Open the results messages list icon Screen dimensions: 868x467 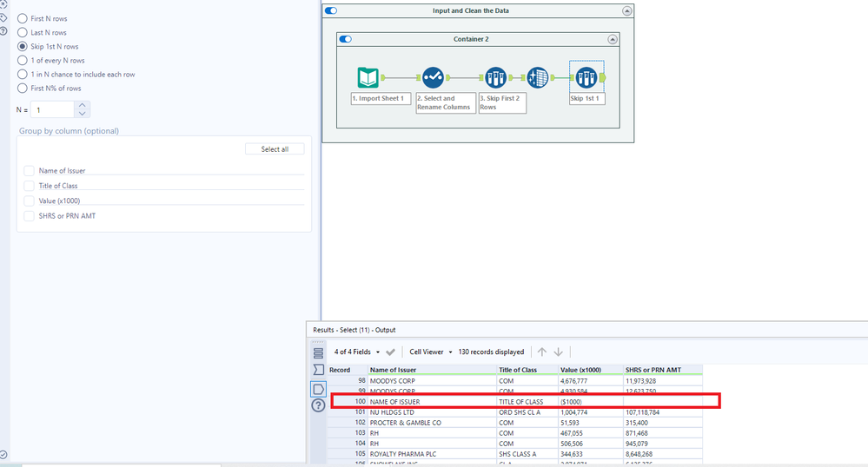tap(318, 352)
